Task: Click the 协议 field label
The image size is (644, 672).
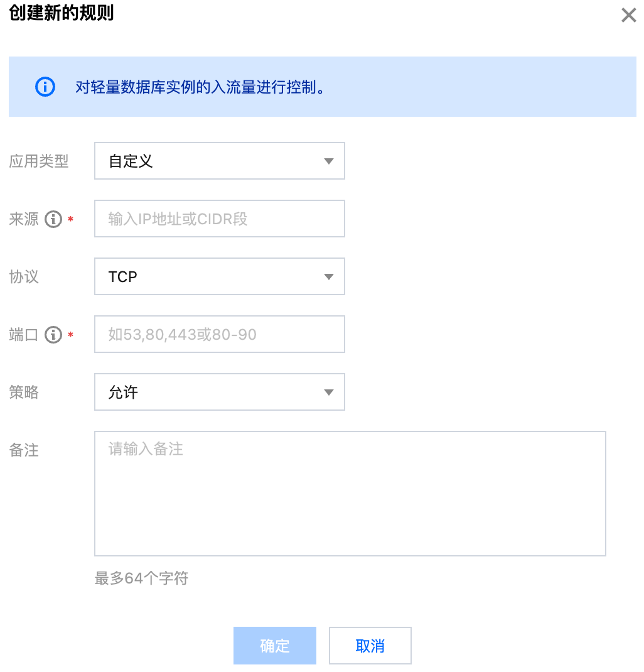Action: 24,277
